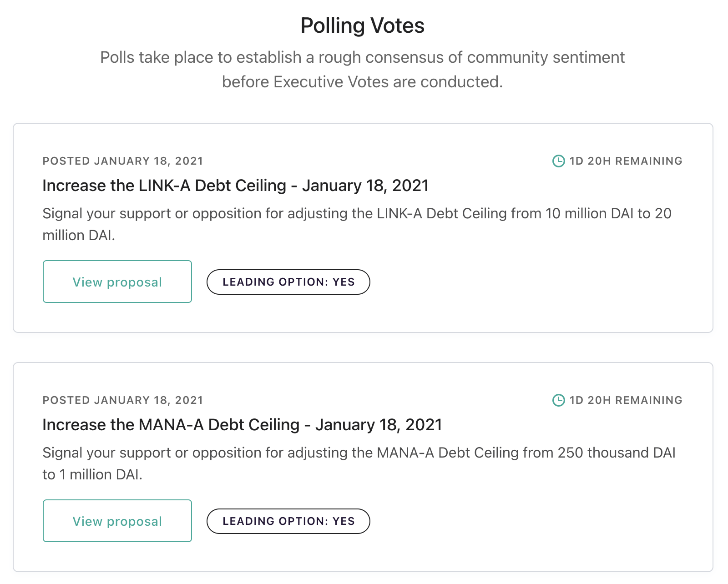
Task: Click "20 million DAI" in the LINK-A description
Action: coord(661,215)
